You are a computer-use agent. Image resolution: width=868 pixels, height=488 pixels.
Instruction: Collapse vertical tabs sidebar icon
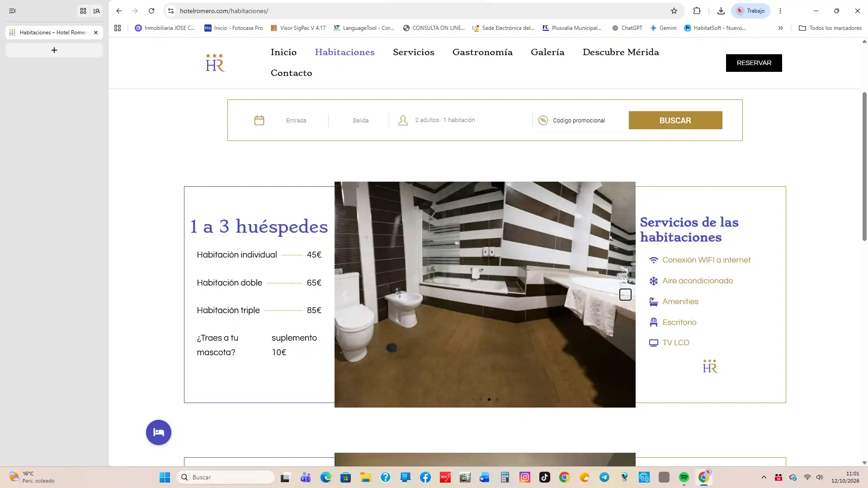(13, 11)
